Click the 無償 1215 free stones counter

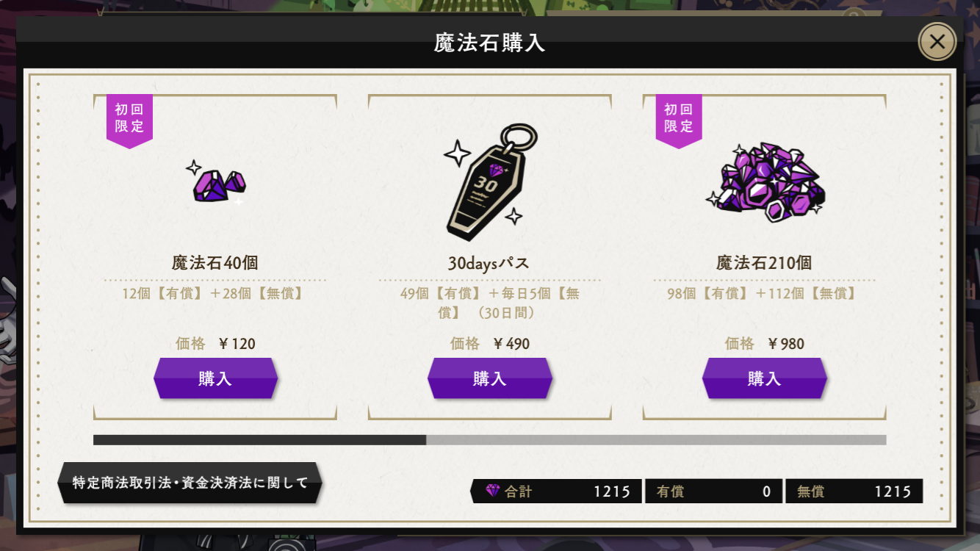854,491
